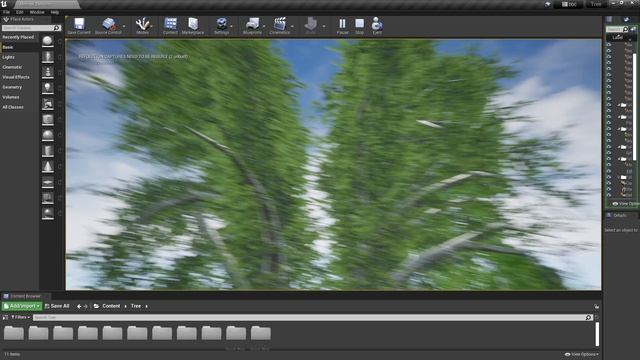Expand the arrow after Tree breadcrumb

click(147, 306)
